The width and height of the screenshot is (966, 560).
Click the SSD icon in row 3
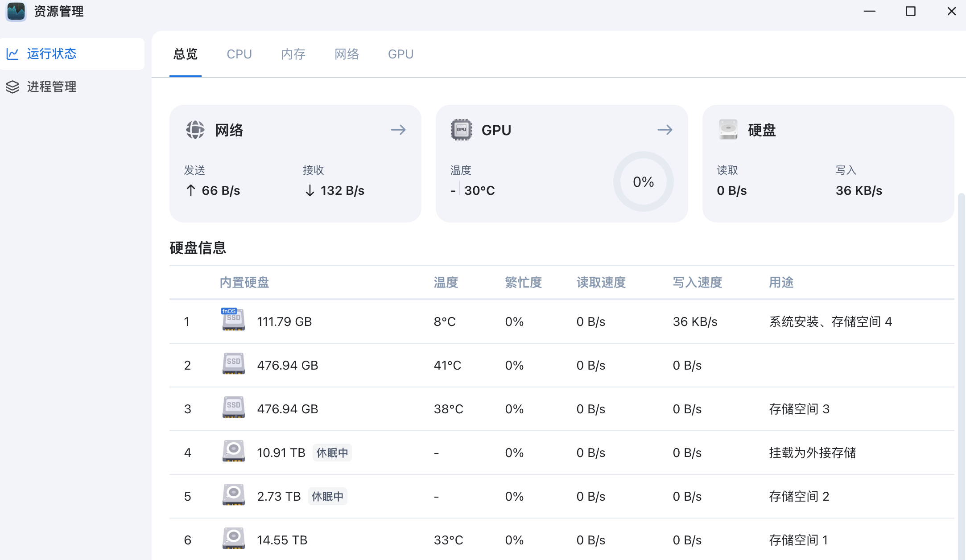tap(233, 408)
